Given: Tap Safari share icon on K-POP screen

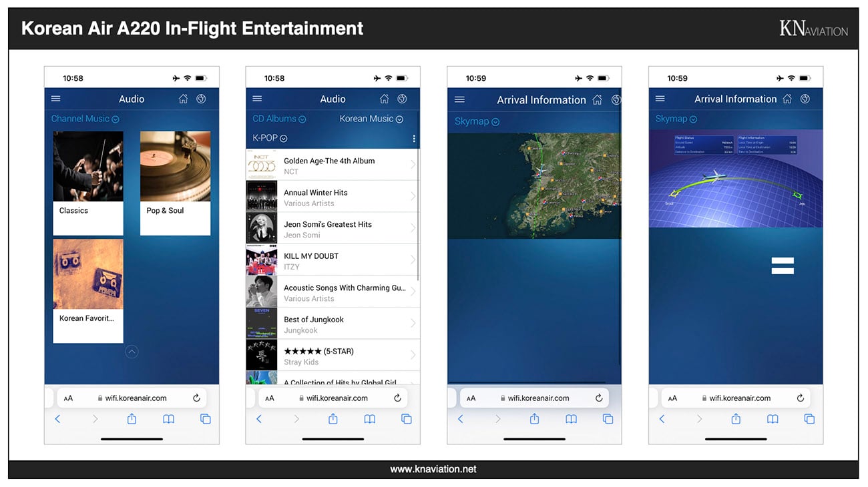Looking at the screenshot, I should pyautogui.click(x=333, y=418).
